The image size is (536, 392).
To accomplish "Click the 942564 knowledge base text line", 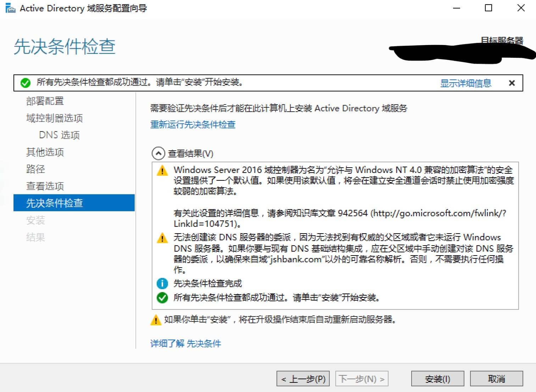I will [340, 213].
